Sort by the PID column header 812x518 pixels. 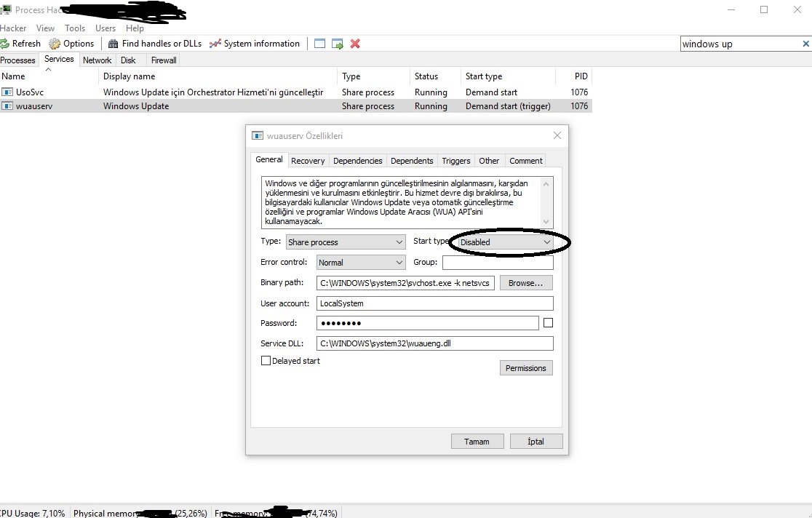pos(574,76)
